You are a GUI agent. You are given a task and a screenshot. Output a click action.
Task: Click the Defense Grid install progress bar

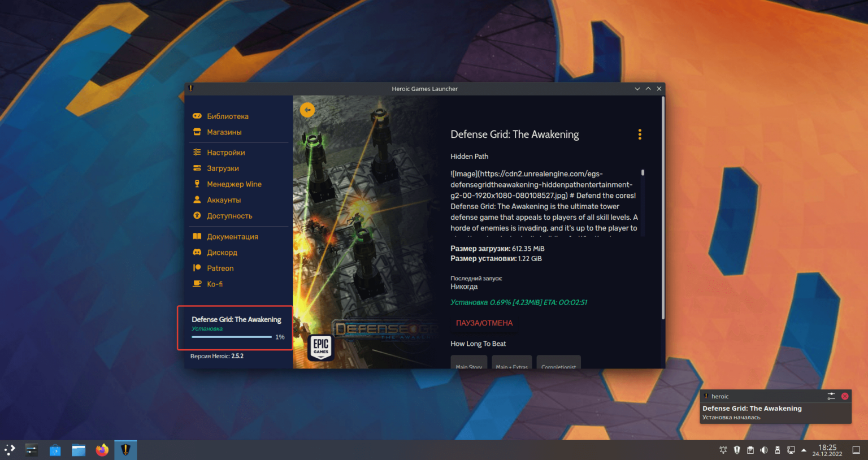point(232,337)
